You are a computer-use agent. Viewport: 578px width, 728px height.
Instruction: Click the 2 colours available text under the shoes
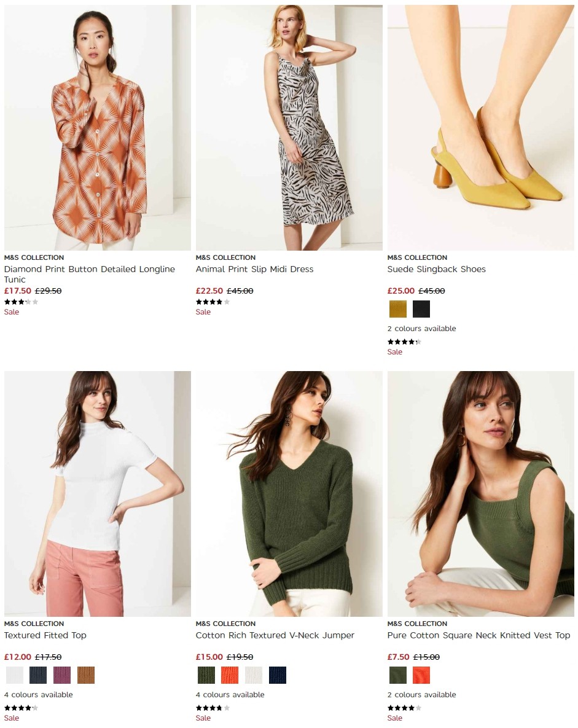[421, 328]
